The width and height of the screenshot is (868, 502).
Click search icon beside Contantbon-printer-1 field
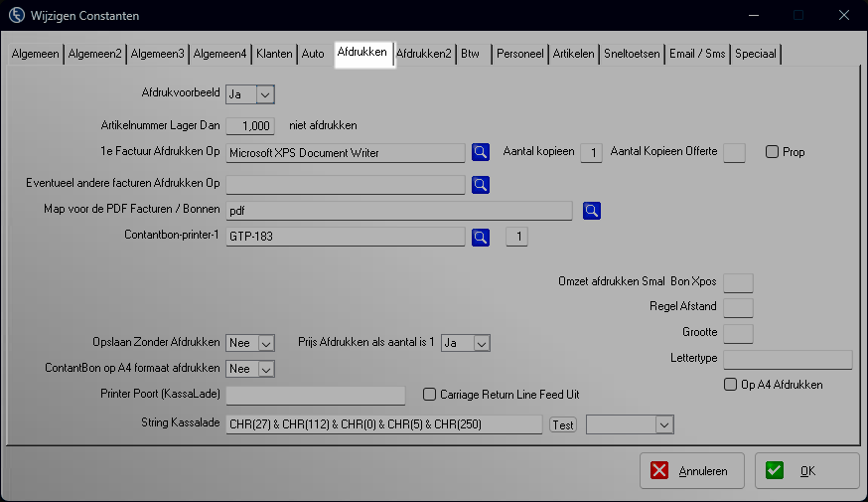[481, 237]
